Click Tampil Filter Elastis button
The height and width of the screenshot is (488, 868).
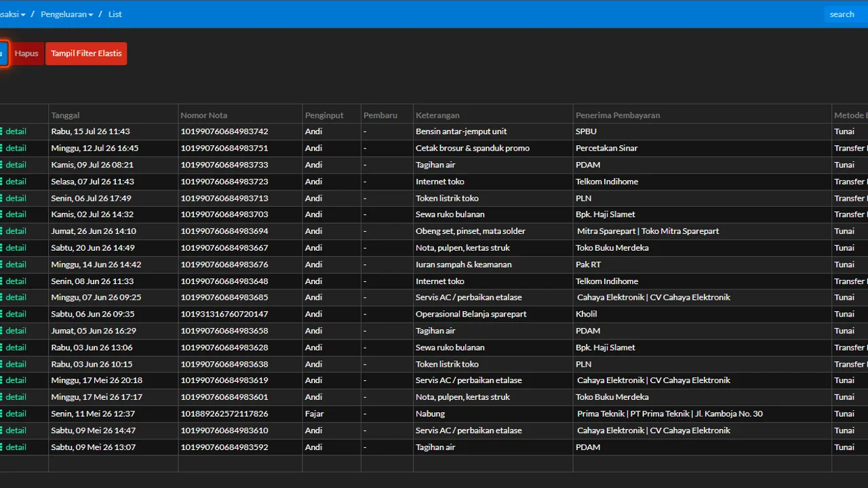(86, 54)
